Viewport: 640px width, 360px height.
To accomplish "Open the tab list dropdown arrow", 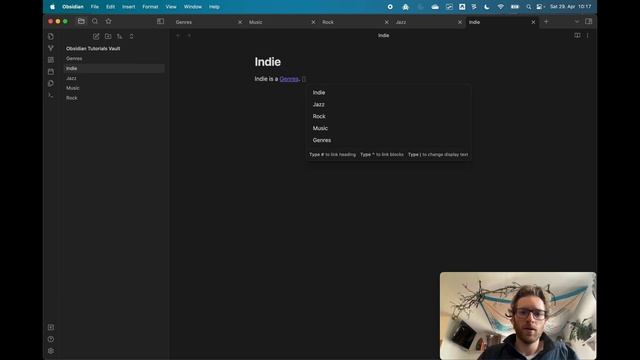I will [576, 22].
